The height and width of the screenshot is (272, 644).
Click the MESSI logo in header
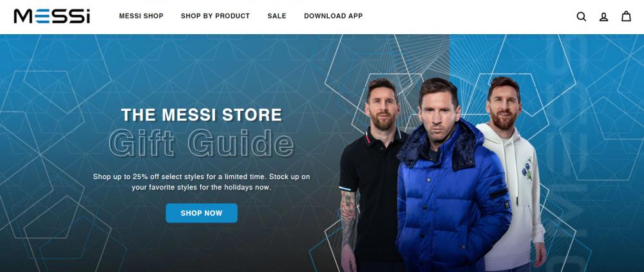[x=52, y=16]
